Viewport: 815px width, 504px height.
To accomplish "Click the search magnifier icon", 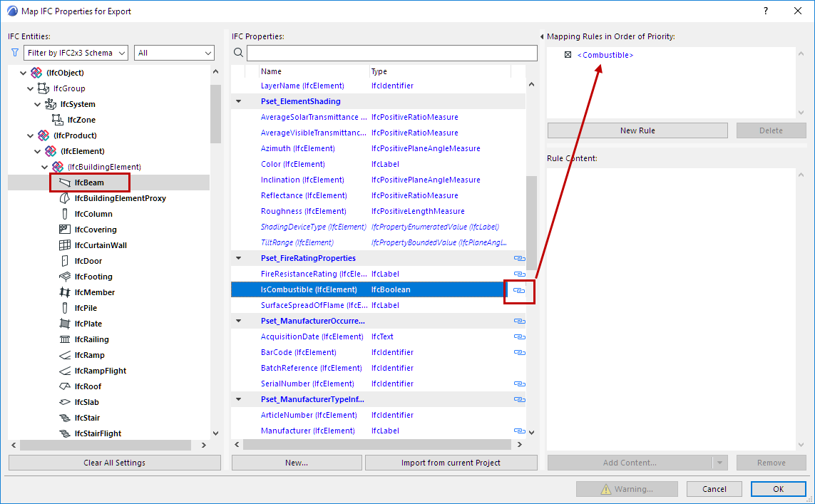I will coord(238,53).
